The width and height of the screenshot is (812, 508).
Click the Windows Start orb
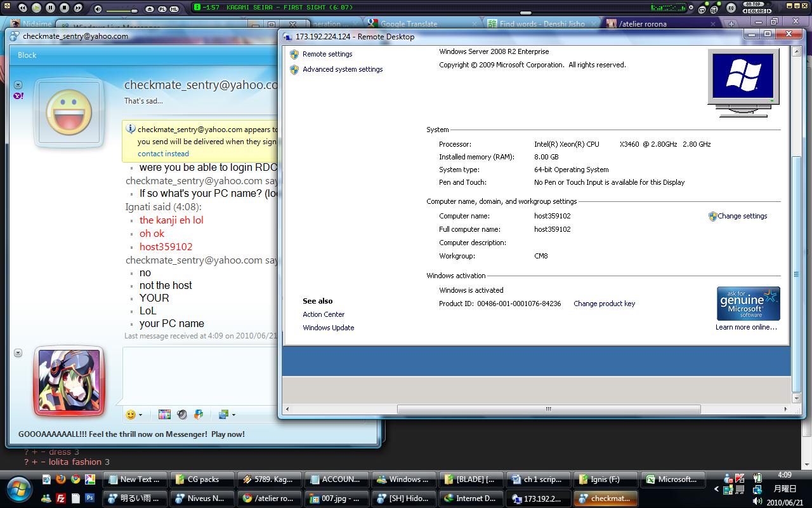tap(20, 488)
